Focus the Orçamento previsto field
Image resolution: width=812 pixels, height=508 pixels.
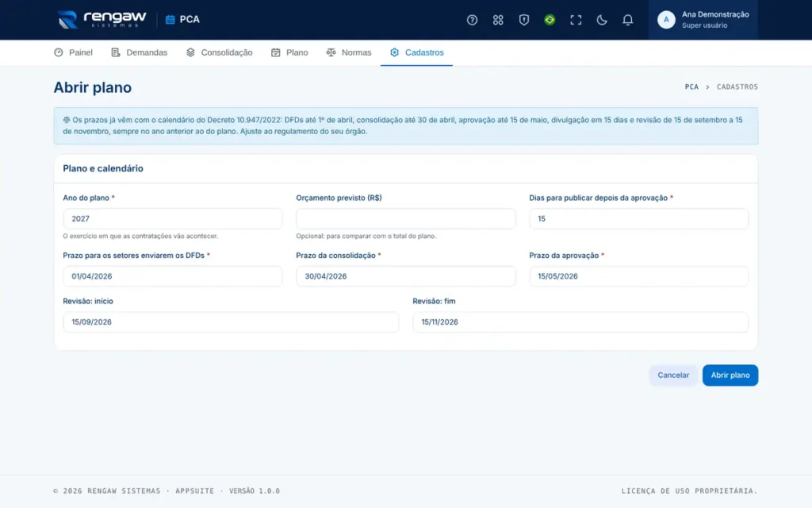coord(405,219)
